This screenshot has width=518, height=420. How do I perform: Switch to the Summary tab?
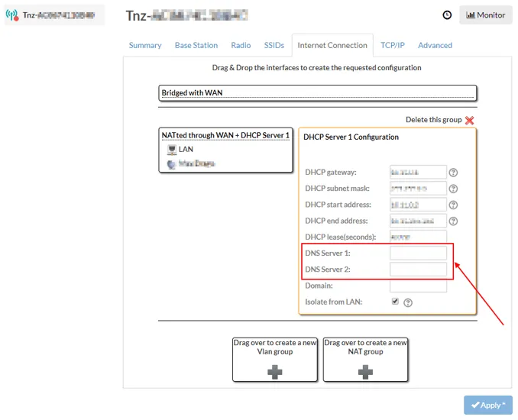coord(145,45)
